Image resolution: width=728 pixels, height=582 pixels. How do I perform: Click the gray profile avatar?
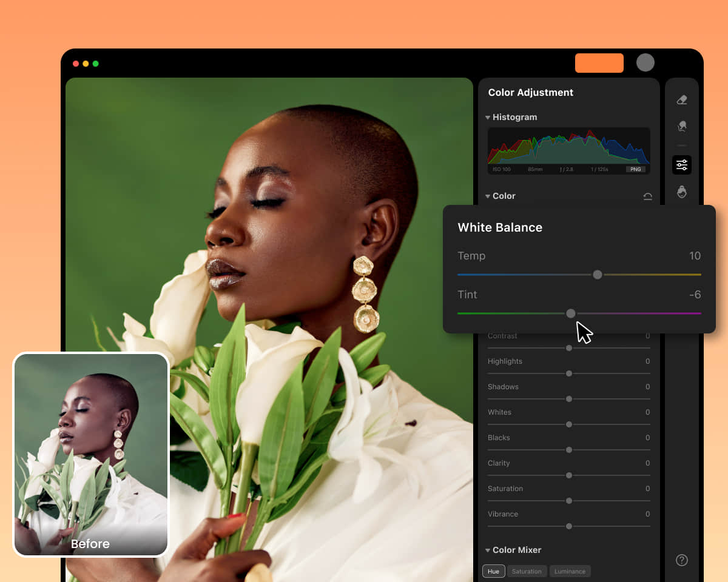(x=645, y=62)
